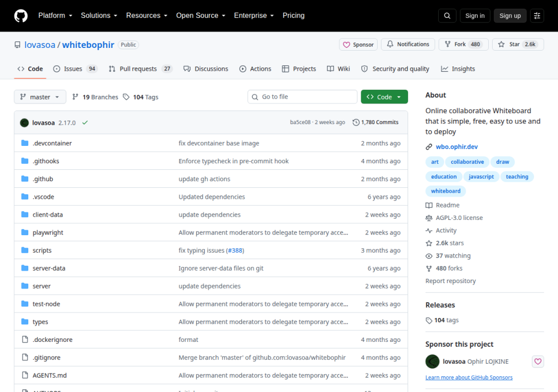Open the .github folder
The height and width of the screenshot is (392, 558).
[x=43, y=179]
